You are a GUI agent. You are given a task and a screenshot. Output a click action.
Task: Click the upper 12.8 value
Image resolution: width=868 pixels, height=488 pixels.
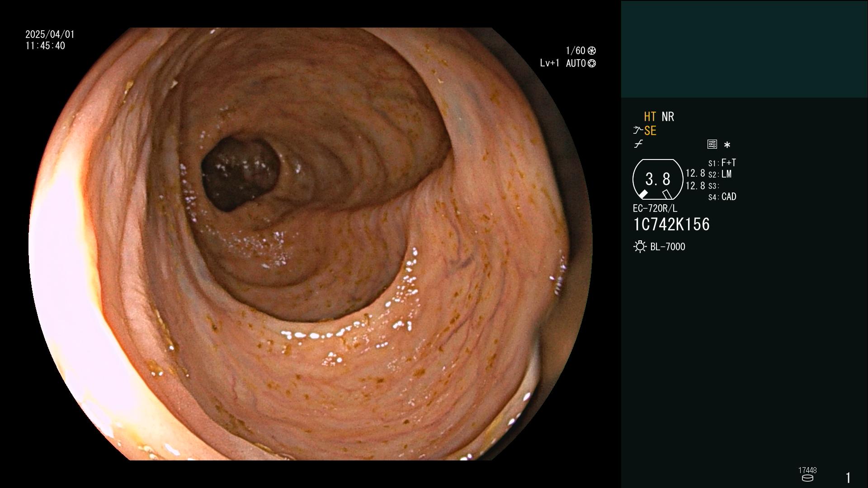point(695,173)
